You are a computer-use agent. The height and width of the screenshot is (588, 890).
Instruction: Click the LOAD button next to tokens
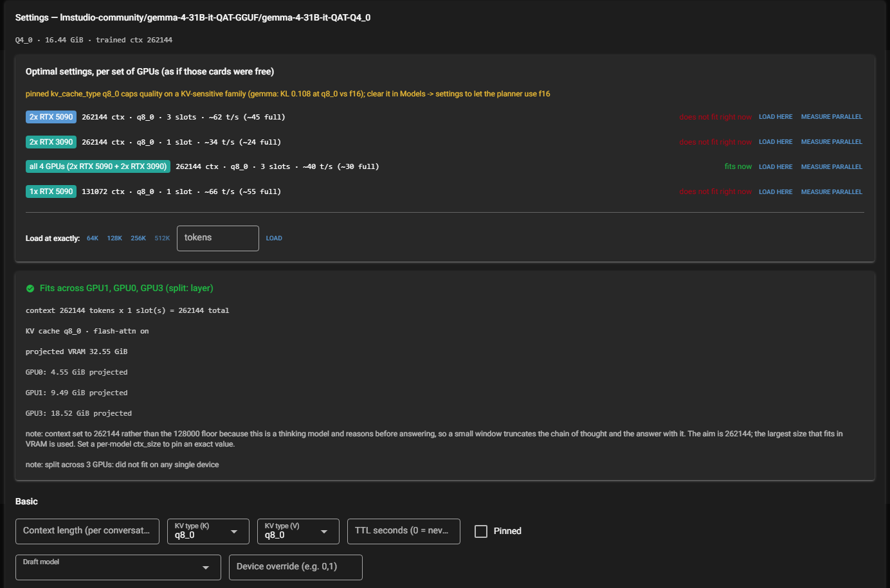274,238
